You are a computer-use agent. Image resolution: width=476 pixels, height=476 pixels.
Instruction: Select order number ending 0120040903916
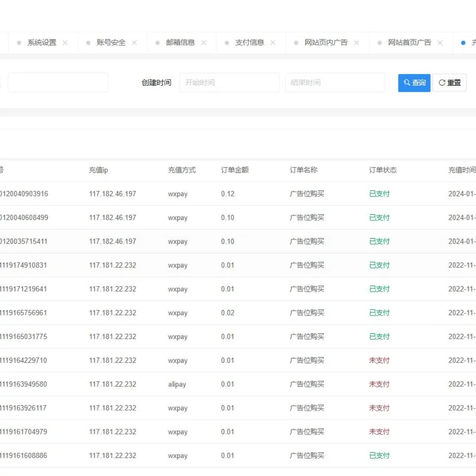click(24, 194)
